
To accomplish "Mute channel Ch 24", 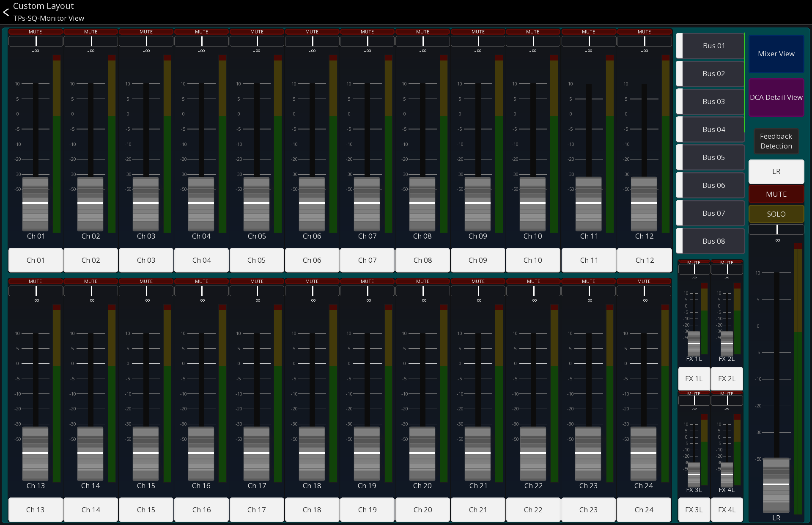I will click(644, 281).
